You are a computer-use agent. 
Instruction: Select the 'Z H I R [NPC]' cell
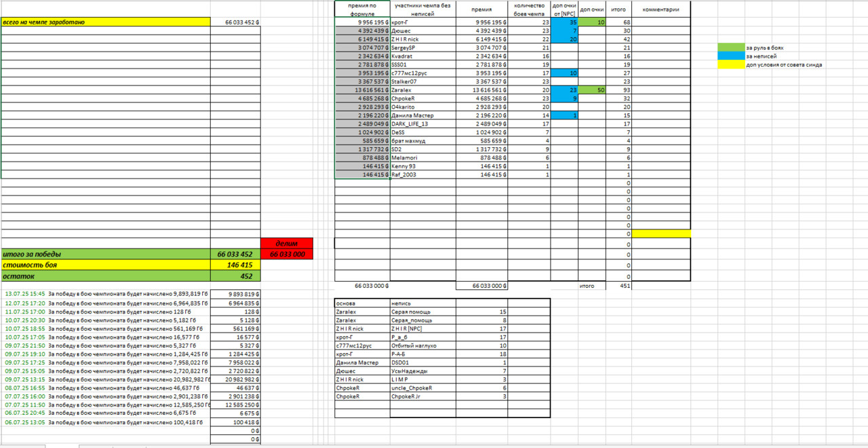(422, 328)
